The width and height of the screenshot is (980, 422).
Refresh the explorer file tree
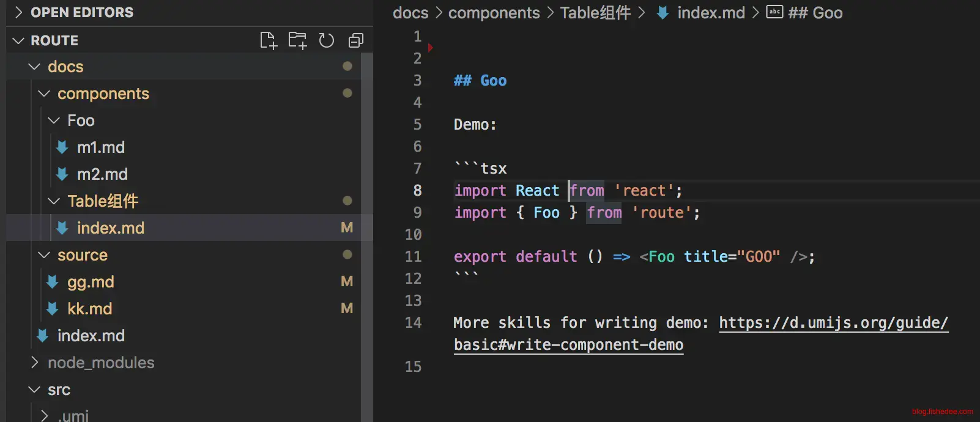(x=327, y=41)
